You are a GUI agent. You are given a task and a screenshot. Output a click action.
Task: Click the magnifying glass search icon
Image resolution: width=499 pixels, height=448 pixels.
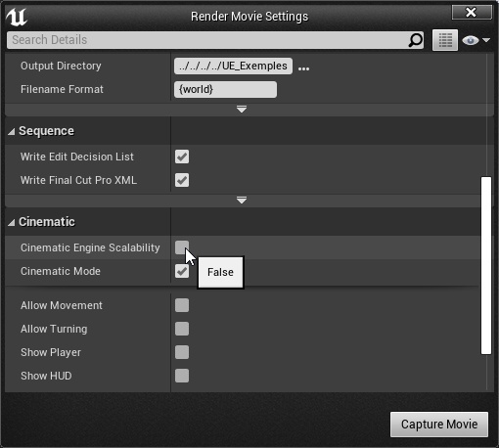tap(415, 40)
